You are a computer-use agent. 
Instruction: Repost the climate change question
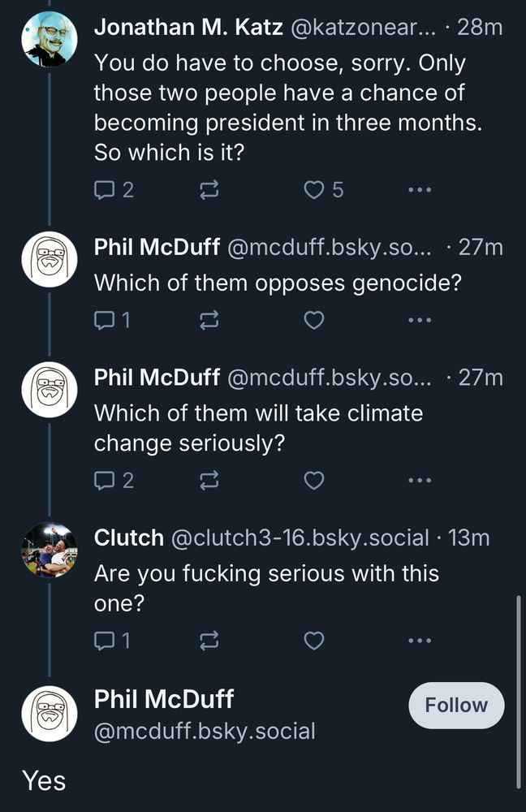click(209, 480)
